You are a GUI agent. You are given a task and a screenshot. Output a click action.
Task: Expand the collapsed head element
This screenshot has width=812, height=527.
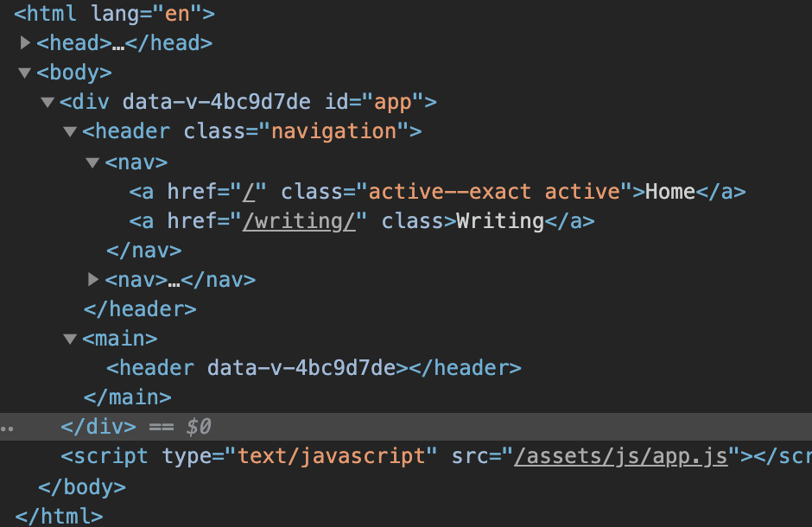coord(25,42)
